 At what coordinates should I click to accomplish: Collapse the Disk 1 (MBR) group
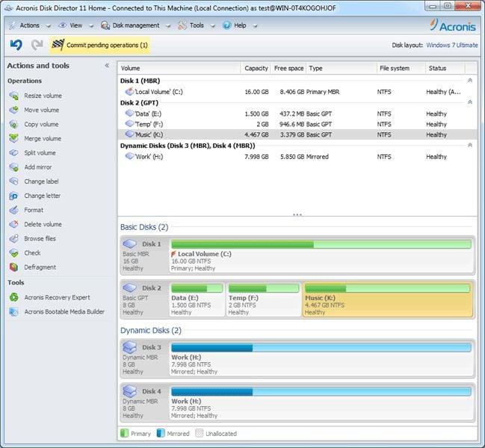pyautogui.click(x=470, y=81)
